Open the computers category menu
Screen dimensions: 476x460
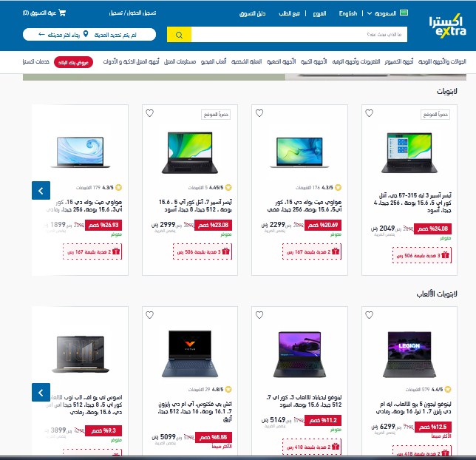[x=399, y=61]
